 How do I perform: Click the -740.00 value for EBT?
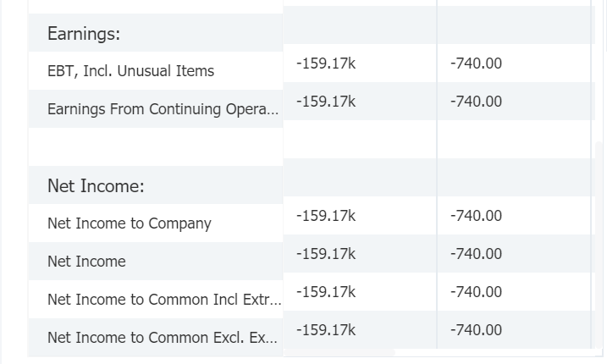[x=476, y=63]
